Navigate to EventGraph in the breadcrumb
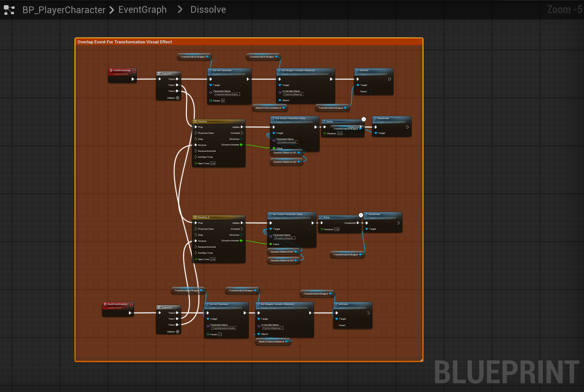The height and width of the screenshot is (392, 584). (142, 10)
